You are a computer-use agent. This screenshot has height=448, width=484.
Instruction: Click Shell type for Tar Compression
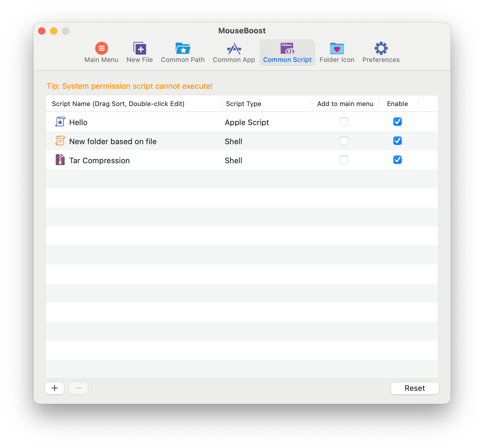pos(233,161)
